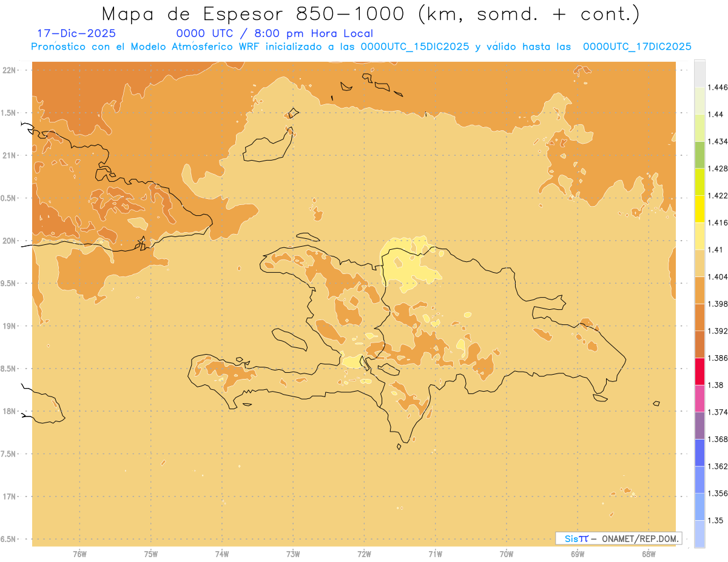Click the 68W longitude label

pos(649,555)
